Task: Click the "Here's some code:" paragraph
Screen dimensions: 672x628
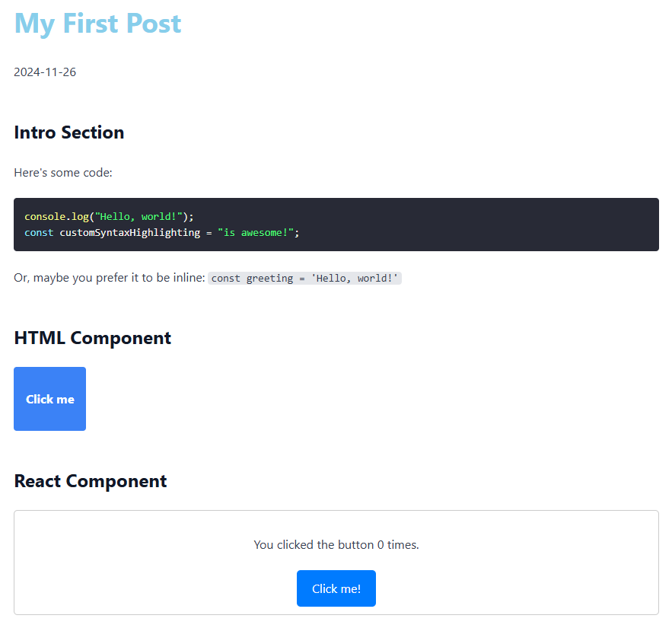Action: point(63,173)
